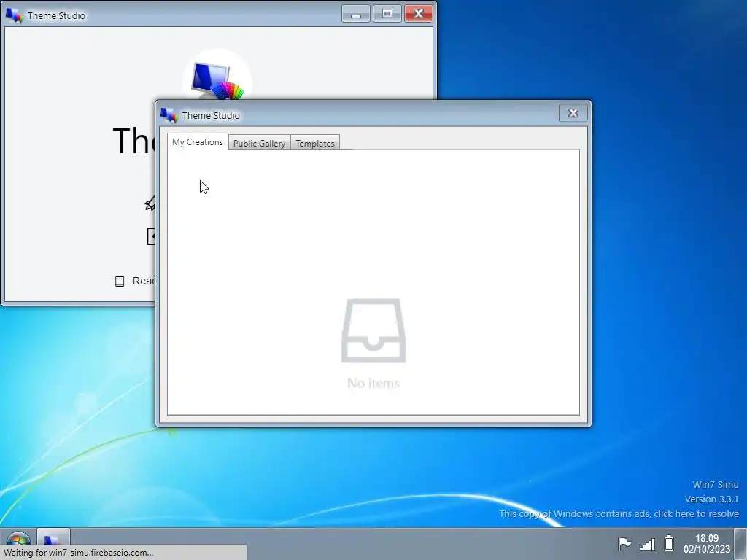Open the Windows Start menu orb
The image size is (747, 560).
18,540
